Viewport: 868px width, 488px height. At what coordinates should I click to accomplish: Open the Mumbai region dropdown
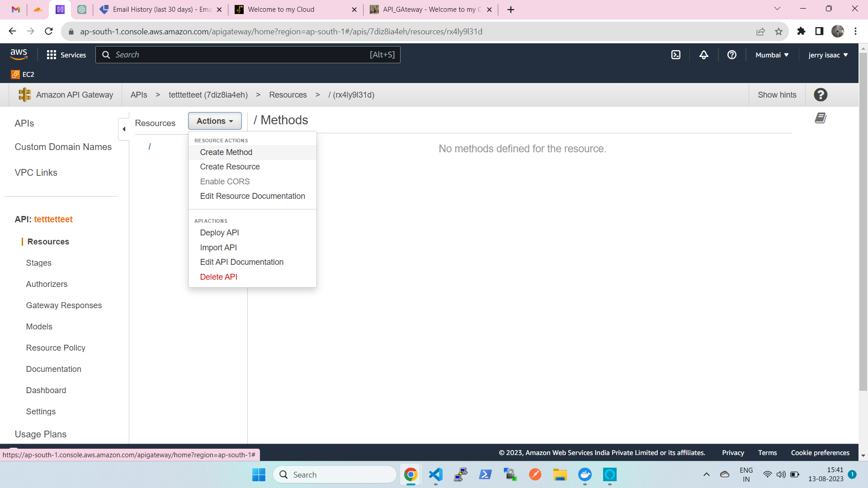(x=772, y=55)
